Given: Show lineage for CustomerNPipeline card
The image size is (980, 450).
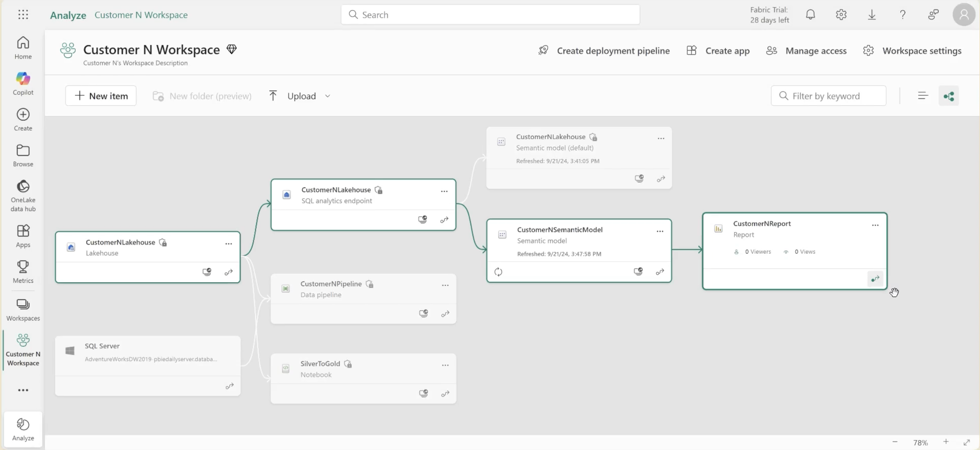Looking at the screenshot, I should pyautogui.click(x=445, y=314).
